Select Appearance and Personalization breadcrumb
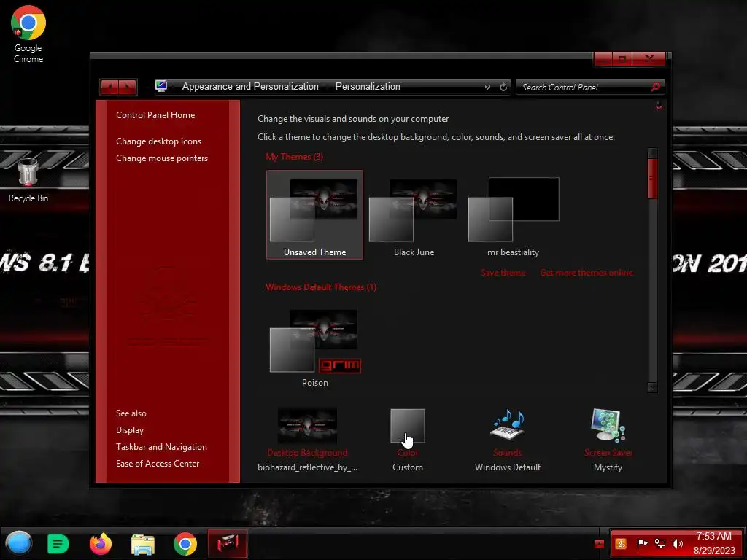Image resolution: width=747 pixels, height=560 pixels. point(250,87)
